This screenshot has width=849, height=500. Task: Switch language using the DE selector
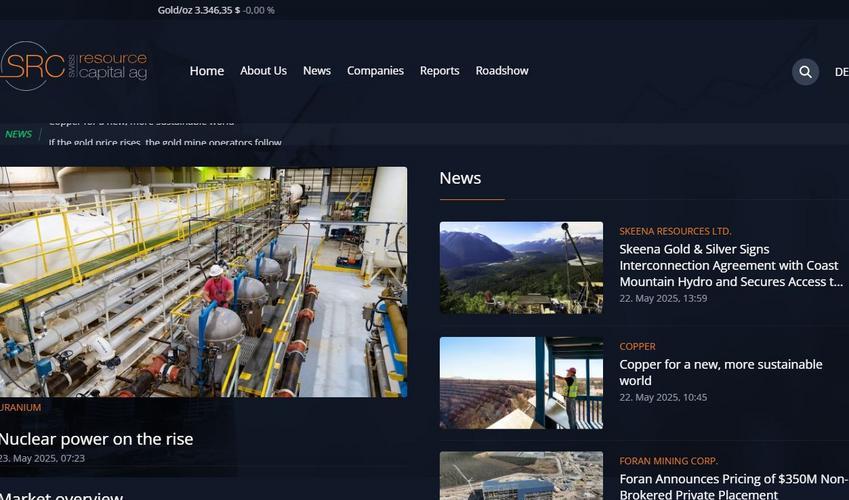pyautogui.click(x=840, y=72)
